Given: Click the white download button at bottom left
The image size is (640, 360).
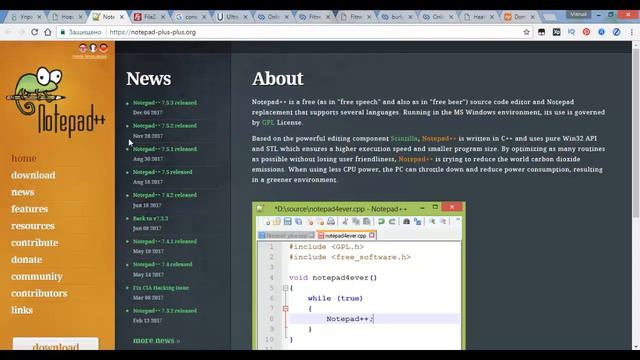Looking at the screenshot, I should click(x=56, y=344).
